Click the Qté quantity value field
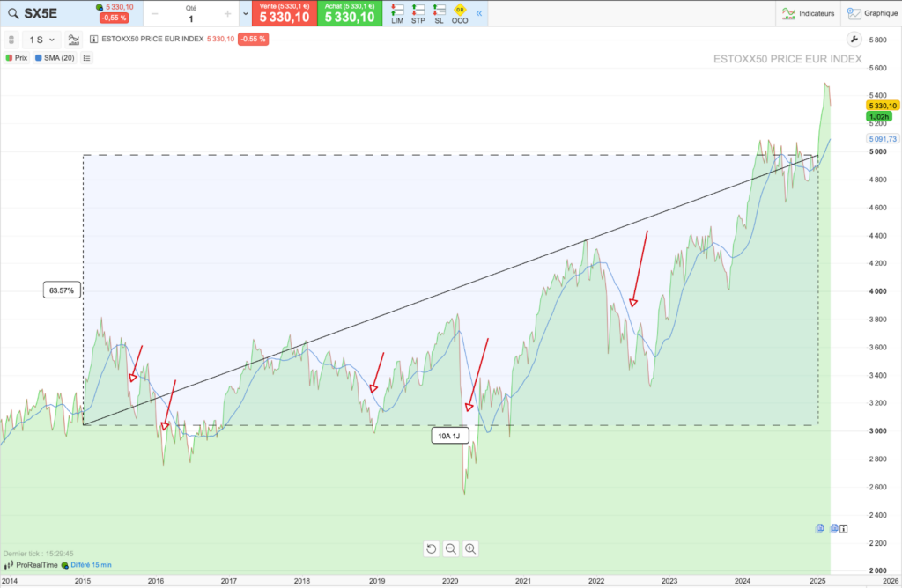902x588 pixels. 191,19
